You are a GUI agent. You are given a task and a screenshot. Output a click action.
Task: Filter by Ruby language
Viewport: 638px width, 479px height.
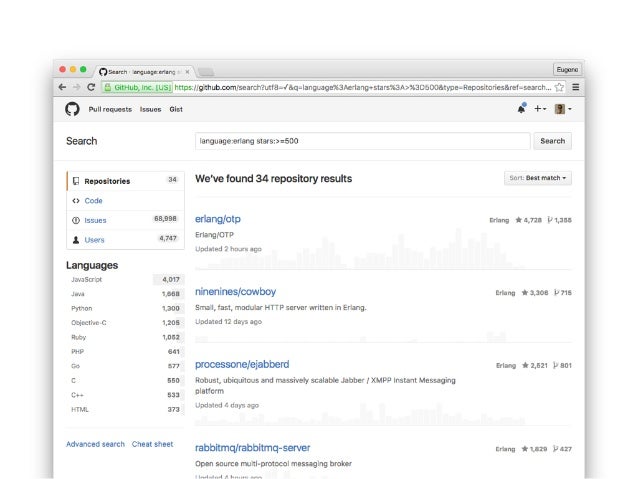pos(125,337)
